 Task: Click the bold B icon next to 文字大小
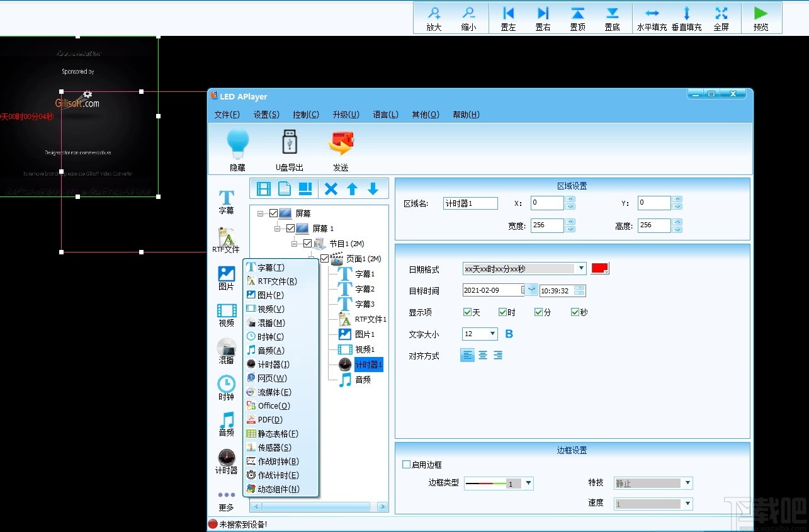(508, 334)
